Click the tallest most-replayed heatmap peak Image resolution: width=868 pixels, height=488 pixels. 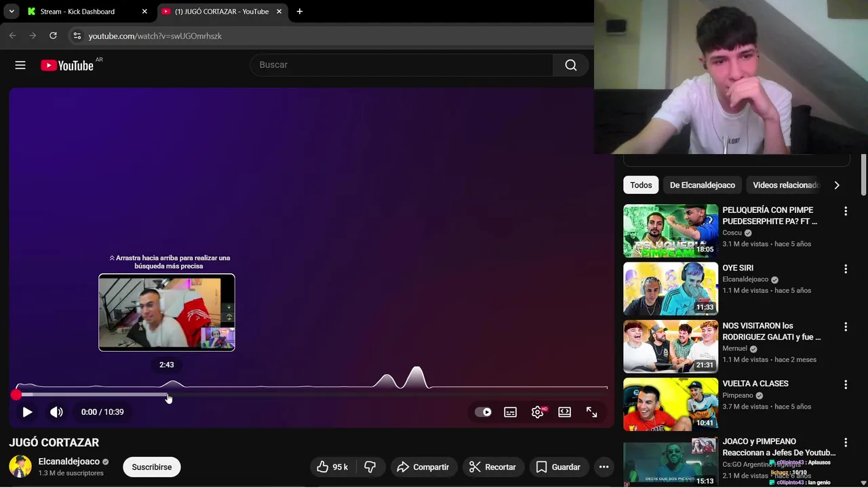coord(416,378)
